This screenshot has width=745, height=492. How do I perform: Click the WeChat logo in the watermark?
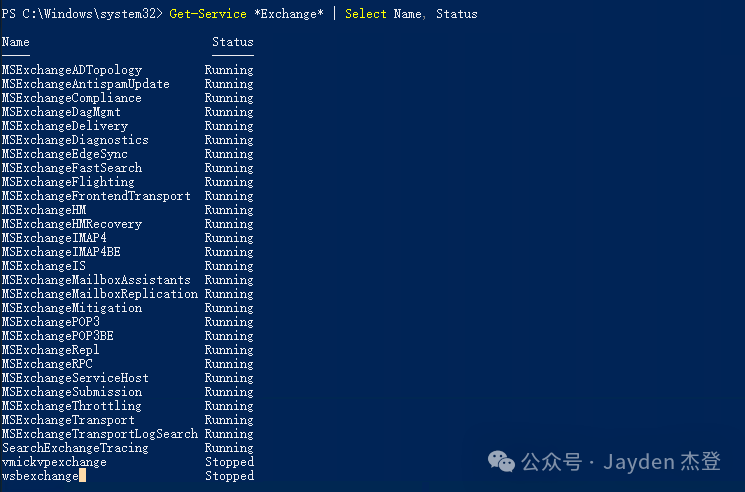(x=502, y=461)
